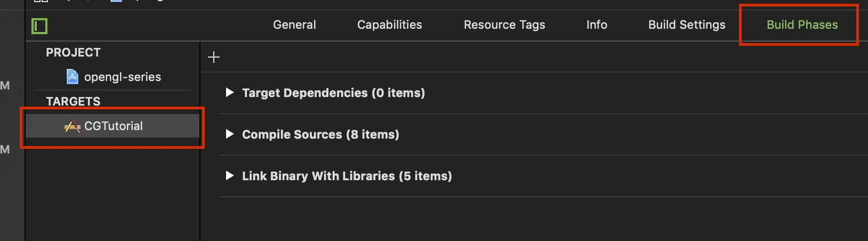
Task: Switch to the General tab
Action: click(x=294, y=25)
